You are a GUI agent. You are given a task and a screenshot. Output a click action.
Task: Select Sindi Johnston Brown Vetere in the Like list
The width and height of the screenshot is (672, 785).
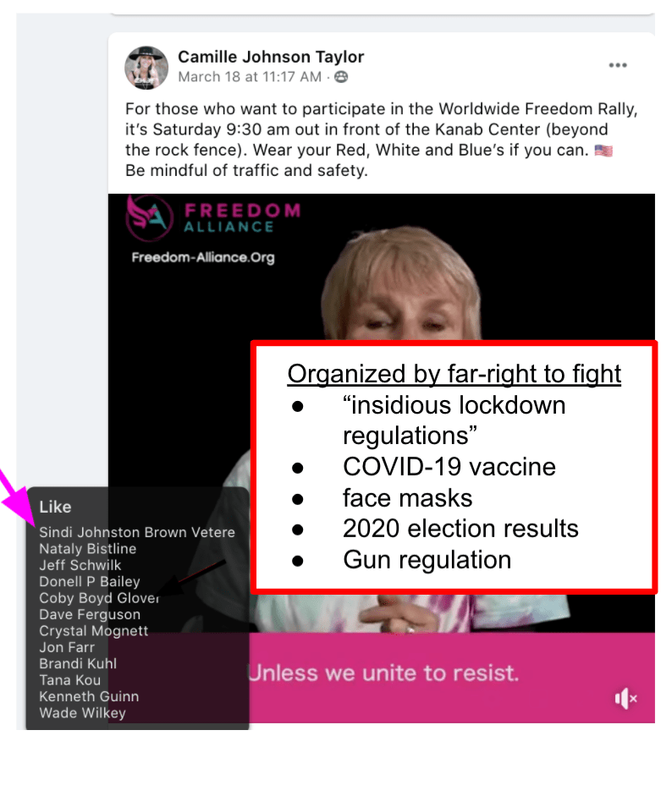137,532
